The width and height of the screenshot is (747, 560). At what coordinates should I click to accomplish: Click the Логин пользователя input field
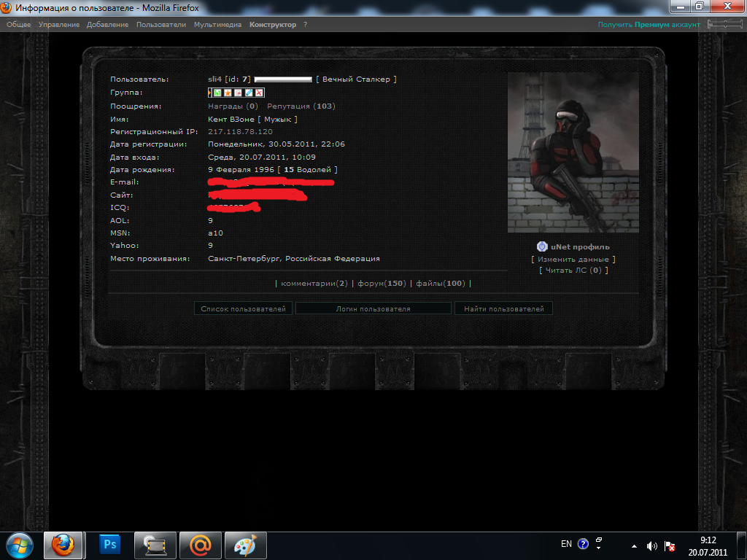pos(373,309)
